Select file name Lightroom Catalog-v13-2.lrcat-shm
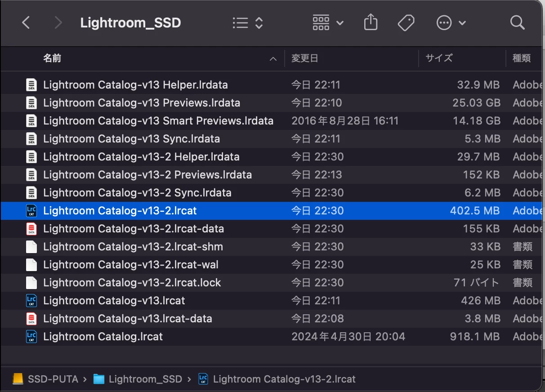The height and width of the screenshot is (392, 545). [x=133, y=247]
